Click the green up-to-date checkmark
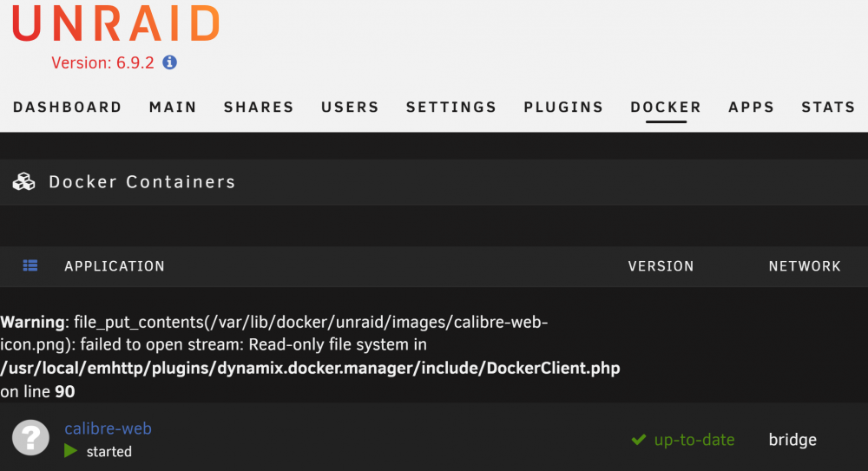868x471 pixels. 639,440
